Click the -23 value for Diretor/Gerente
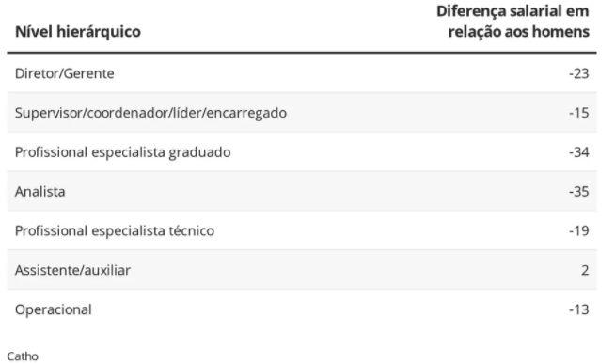 pyautogui.click(x=579, y=73)
